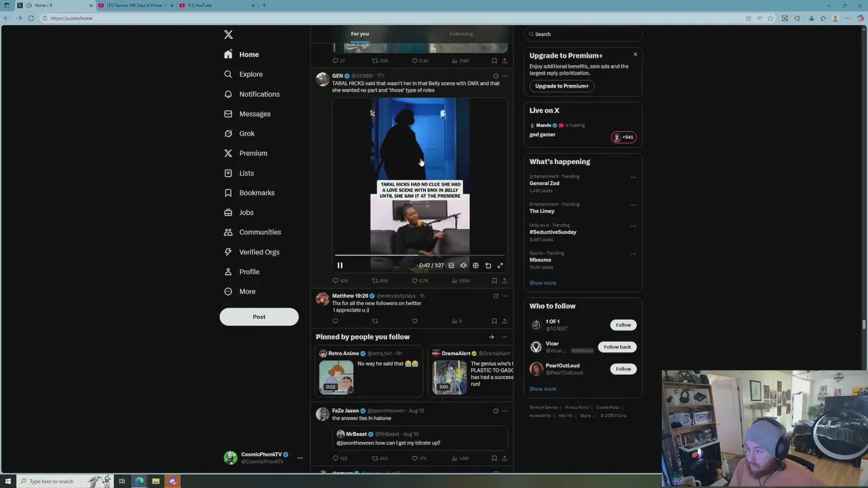The height and width of the screenshot is (488, 868).
Task: Open Grok from the sidebar
Action: pyautogui.click(x=239, y=134)
